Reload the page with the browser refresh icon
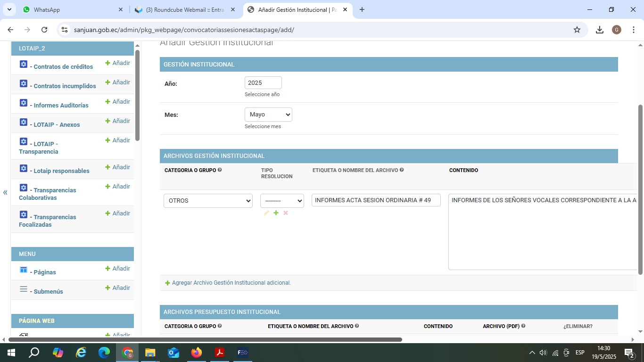 [44, 30]
